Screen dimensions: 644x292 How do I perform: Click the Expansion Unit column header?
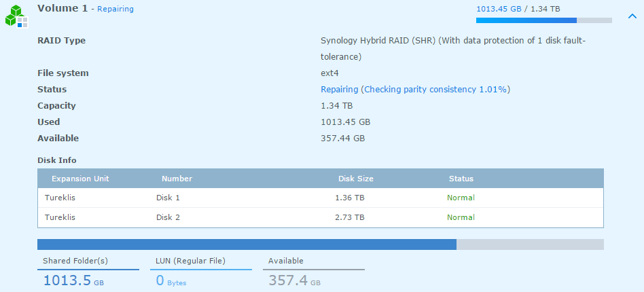(80, 179)
